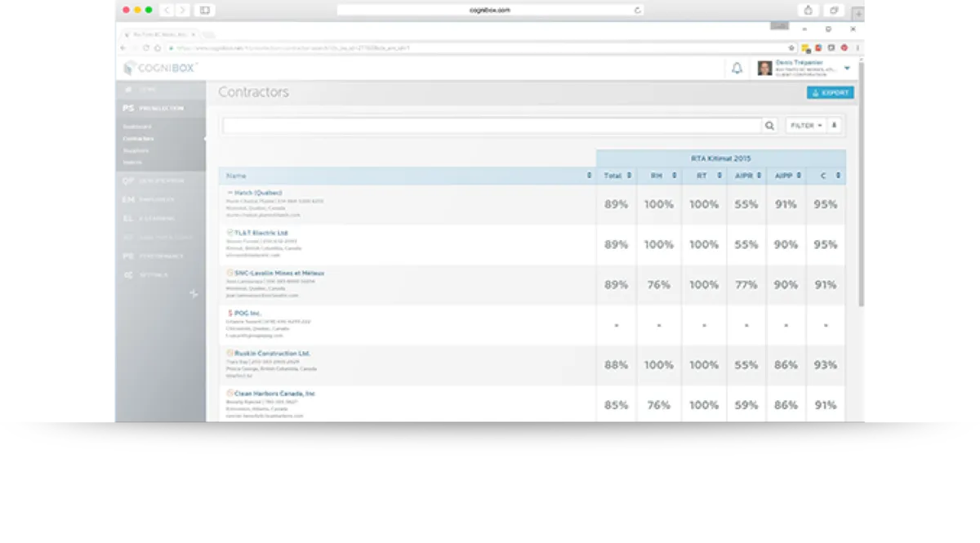Image resolution: width=980 pixels, height=543 pixels.
Task: Click the status icon beside TL&T Electric Ltd
Action: tap(229, 233)
